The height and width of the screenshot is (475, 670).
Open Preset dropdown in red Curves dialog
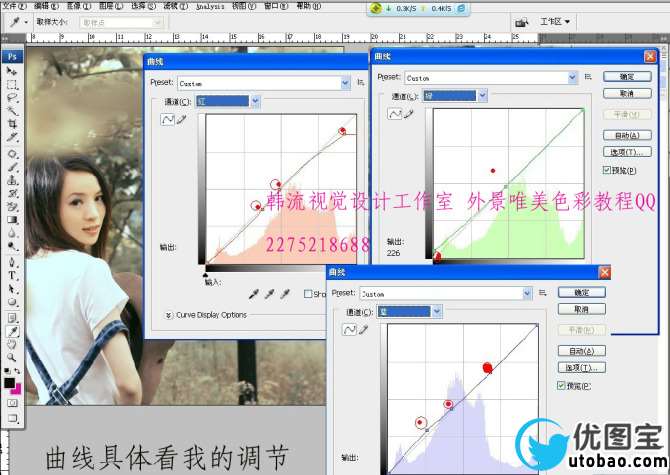tap(346, 83)
